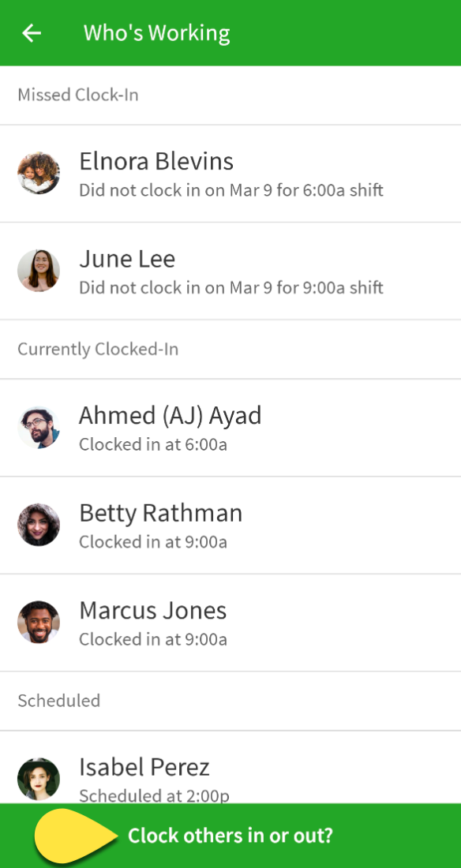Open Elnora Blevins' profile photo
Screen dimensions: 461x868
coord(39,174)
